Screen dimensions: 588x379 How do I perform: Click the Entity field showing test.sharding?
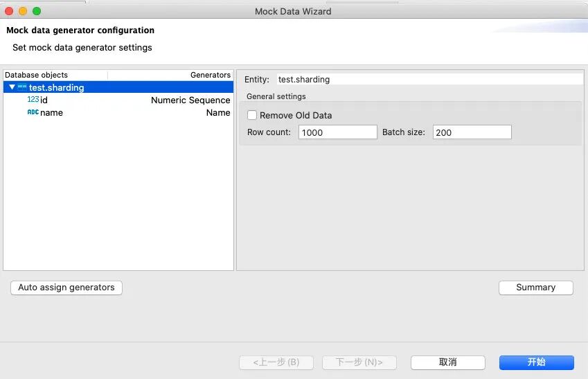[429, 79]
